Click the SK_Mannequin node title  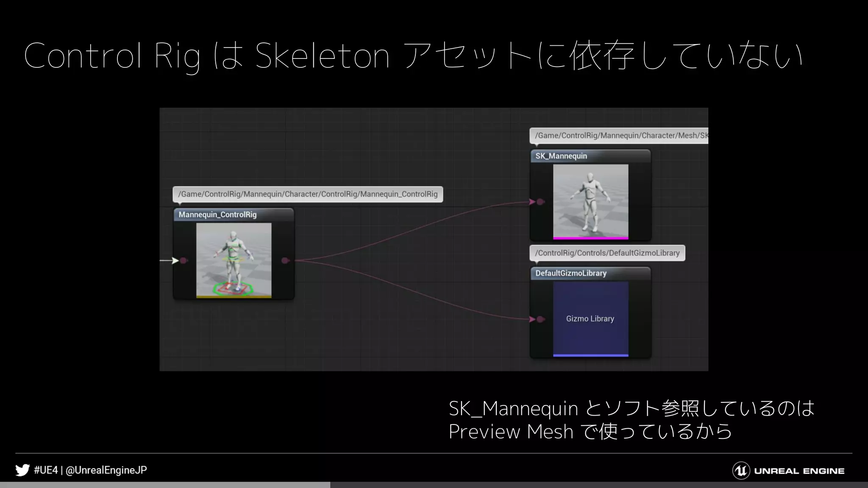(561, 156)
